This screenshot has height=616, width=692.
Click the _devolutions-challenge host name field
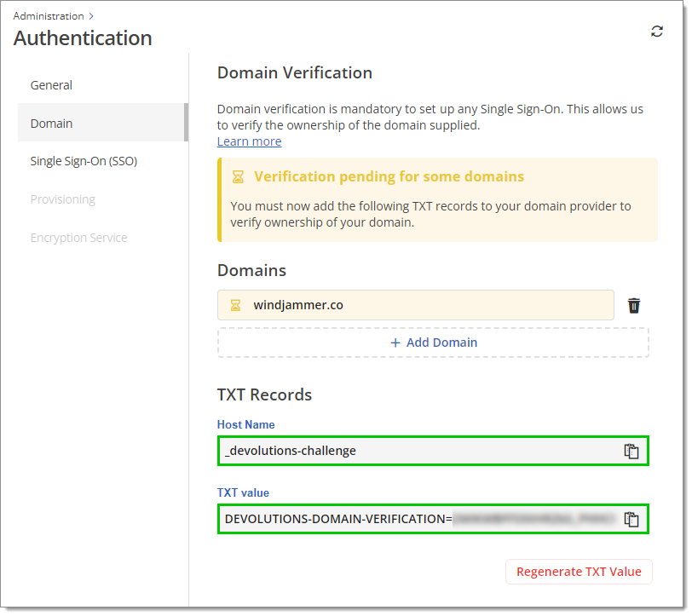pos(433,451)
